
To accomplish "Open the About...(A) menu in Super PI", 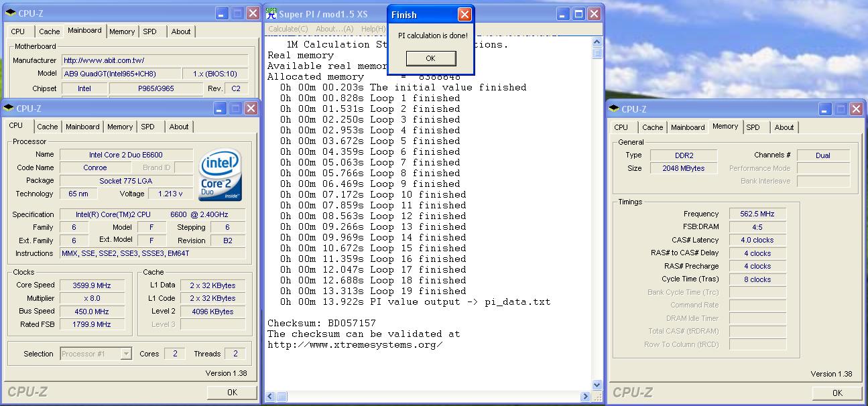I will [334, 29].
